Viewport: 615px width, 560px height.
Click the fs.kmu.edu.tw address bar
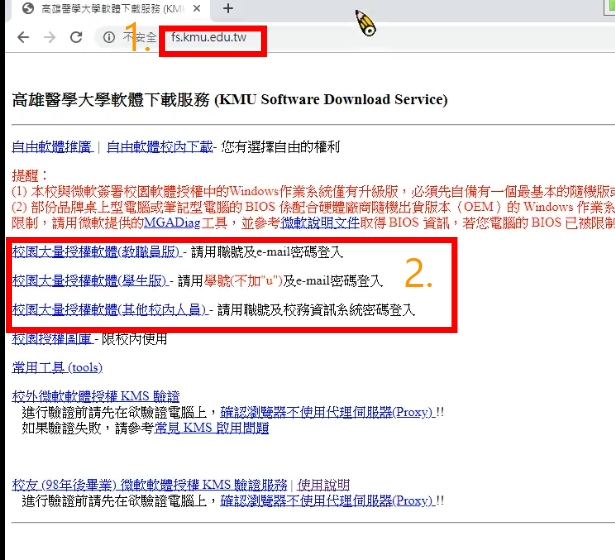click(x=209, y=37)
